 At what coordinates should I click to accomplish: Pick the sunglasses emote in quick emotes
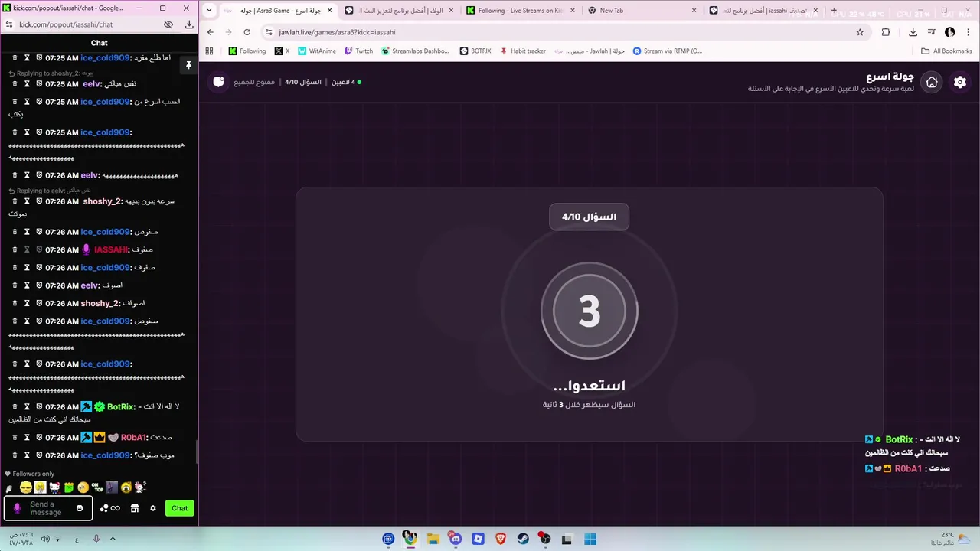(x=25, y=487)
